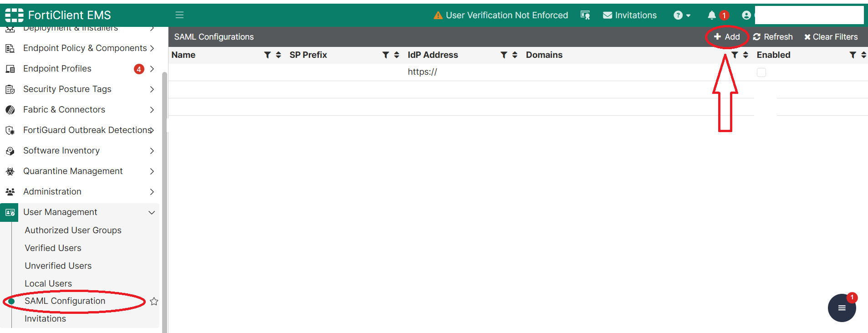
Task: Sort by SP Prefix column
Action: pos(397,55)
